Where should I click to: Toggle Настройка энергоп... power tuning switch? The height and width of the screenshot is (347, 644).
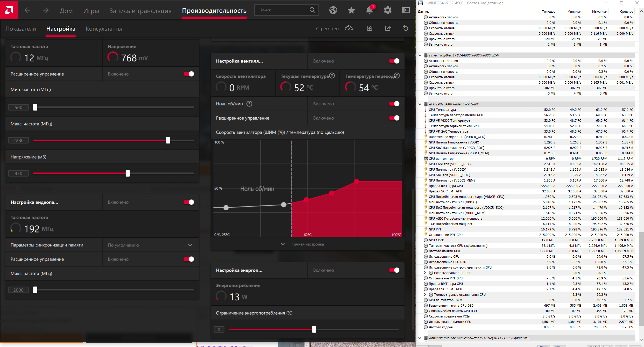tap(394, 270)
